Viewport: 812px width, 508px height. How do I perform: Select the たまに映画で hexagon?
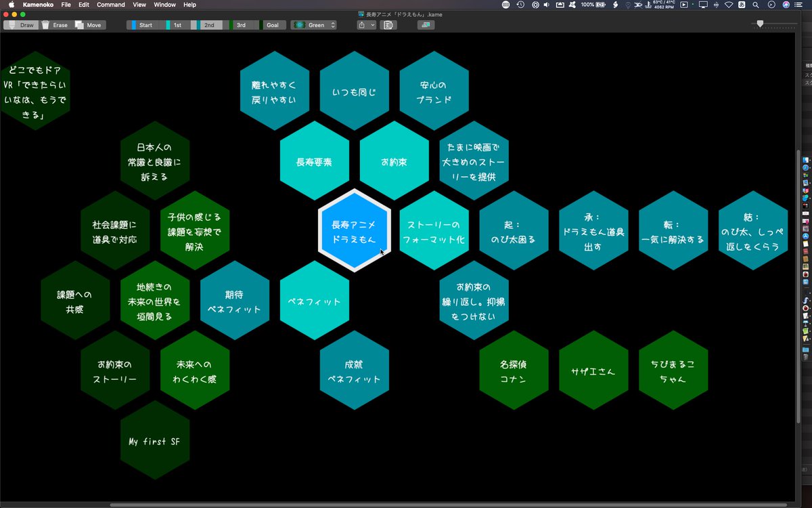click(474, 162)
